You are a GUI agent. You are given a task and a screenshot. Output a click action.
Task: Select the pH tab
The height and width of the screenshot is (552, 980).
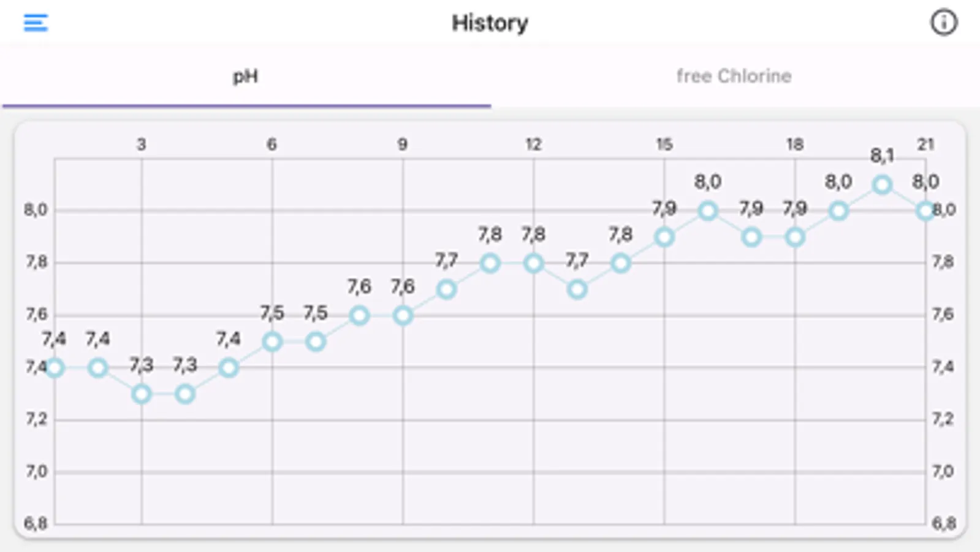[245, 76]
